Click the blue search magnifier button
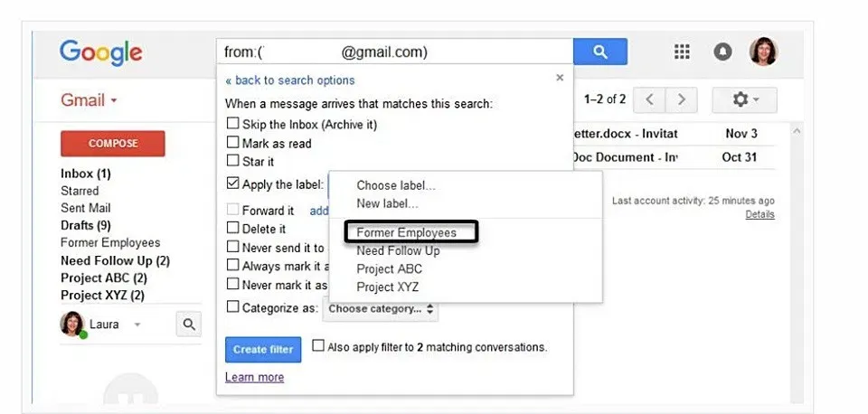868x414 pixels. (600, 52)
